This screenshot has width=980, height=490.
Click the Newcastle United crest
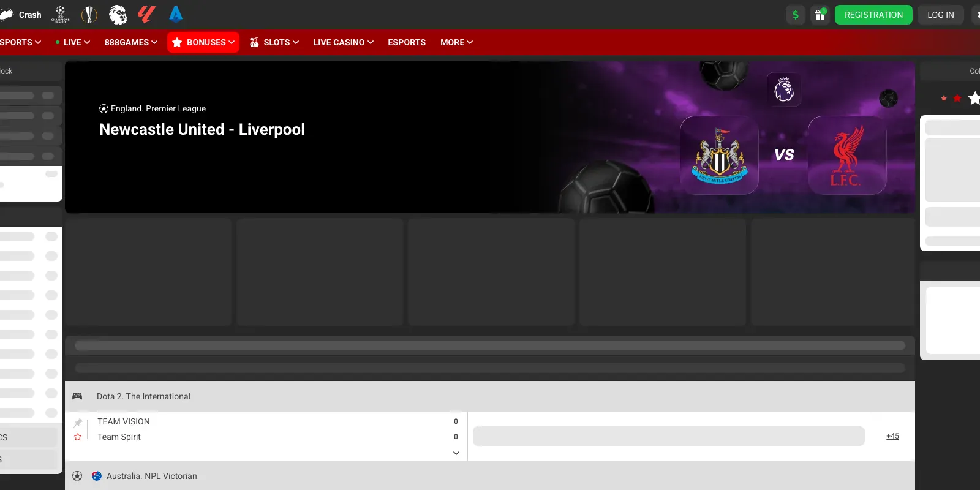coord(720,155)
